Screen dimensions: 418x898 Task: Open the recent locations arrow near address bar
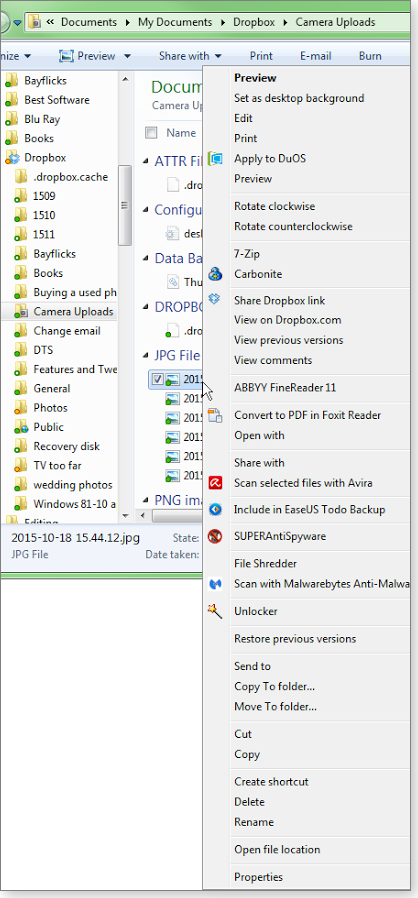pyautogui.click(x=17, y=23)
